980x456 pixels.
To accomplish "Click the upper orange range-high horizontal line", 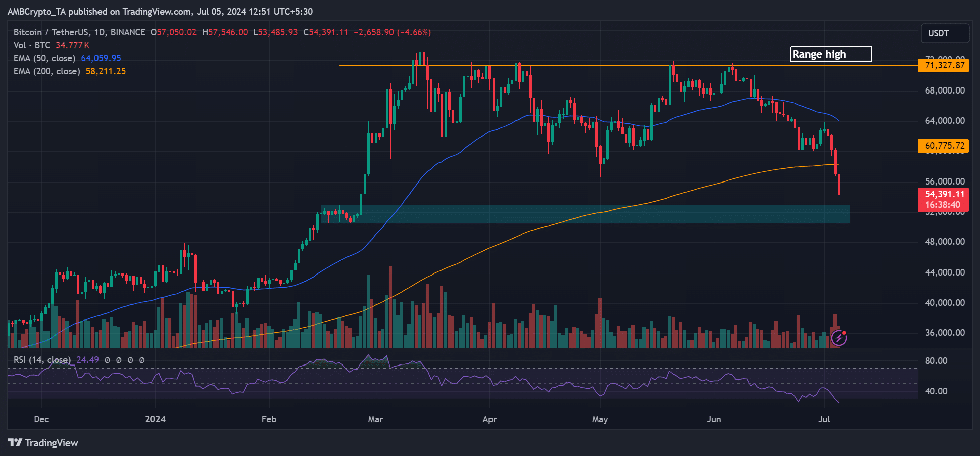I will click(628, 65).
